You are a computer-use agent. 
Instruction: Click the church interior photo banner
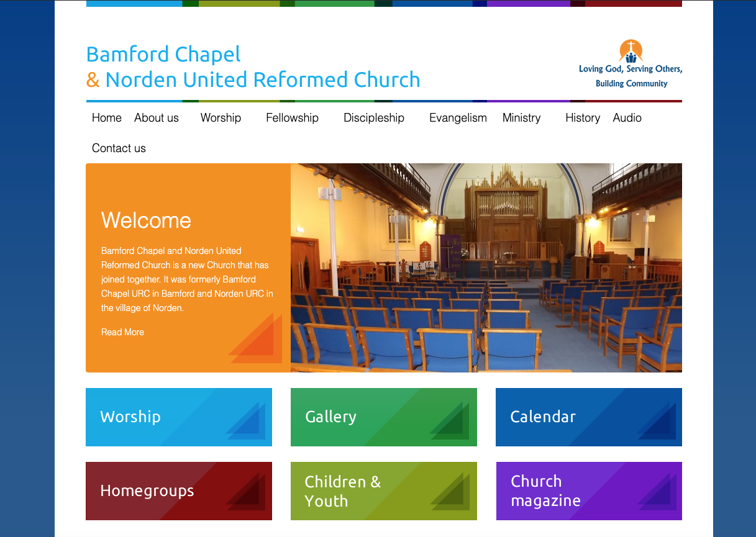[x=486, y=268]
